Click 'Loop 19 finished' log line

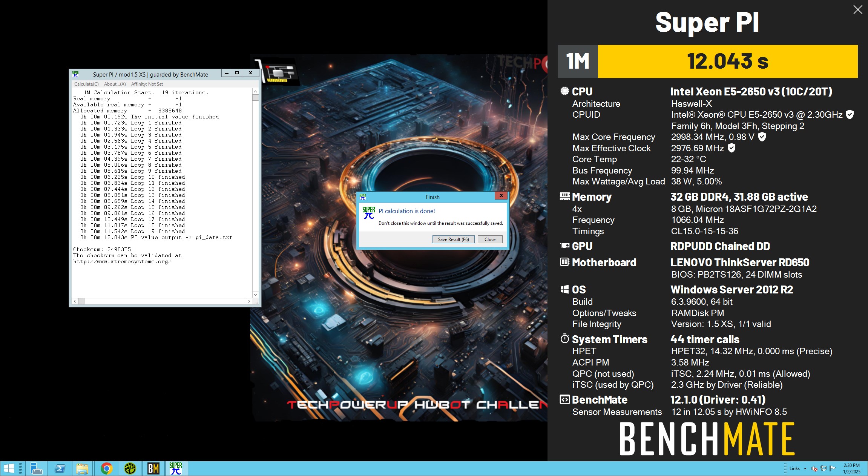click(158, 231)
